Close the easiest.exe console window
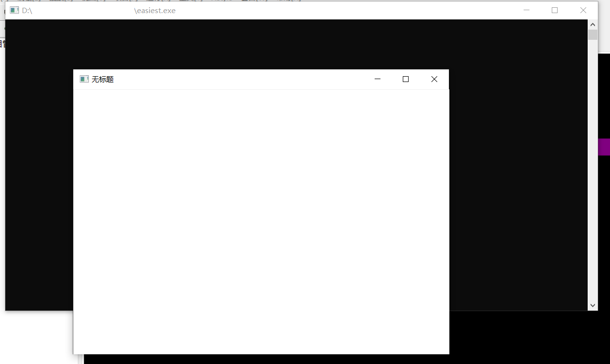The image size is (610, 364). (x=583, y=10)
